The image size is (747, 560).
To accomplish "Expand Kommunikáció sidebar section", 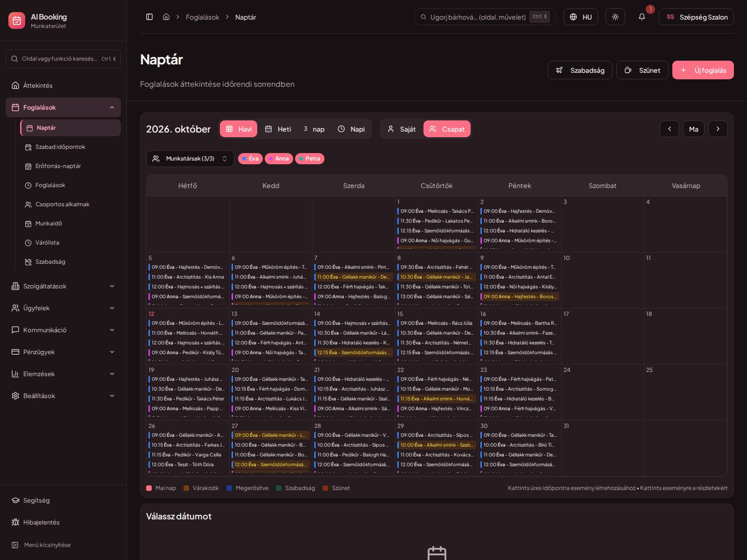I will coord(63,330).
